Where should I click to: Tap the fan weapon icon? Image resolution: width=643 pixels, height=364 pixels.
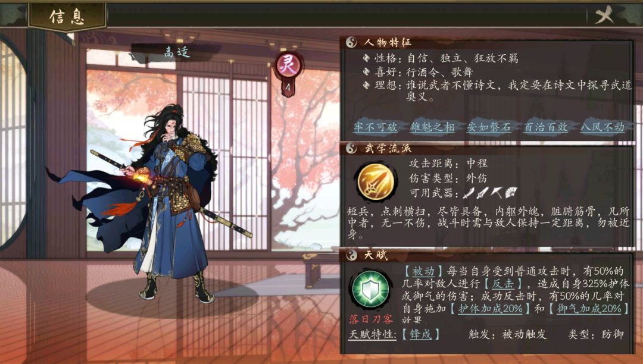pos(511,193)
